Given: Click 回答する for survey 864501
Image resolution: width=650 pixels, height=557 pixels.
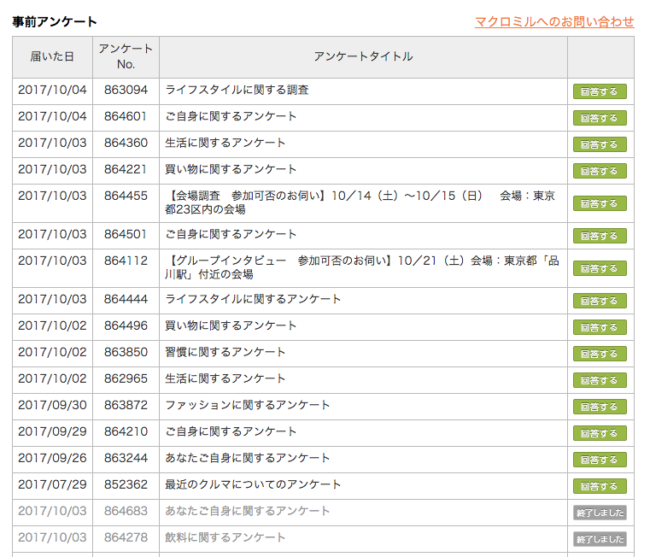Looking at the screenshot, I should (x=599, y=236).
